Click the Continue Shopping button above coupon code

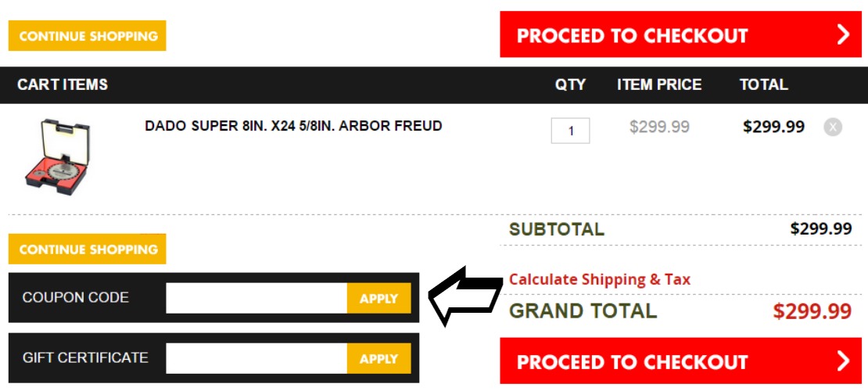88,249
